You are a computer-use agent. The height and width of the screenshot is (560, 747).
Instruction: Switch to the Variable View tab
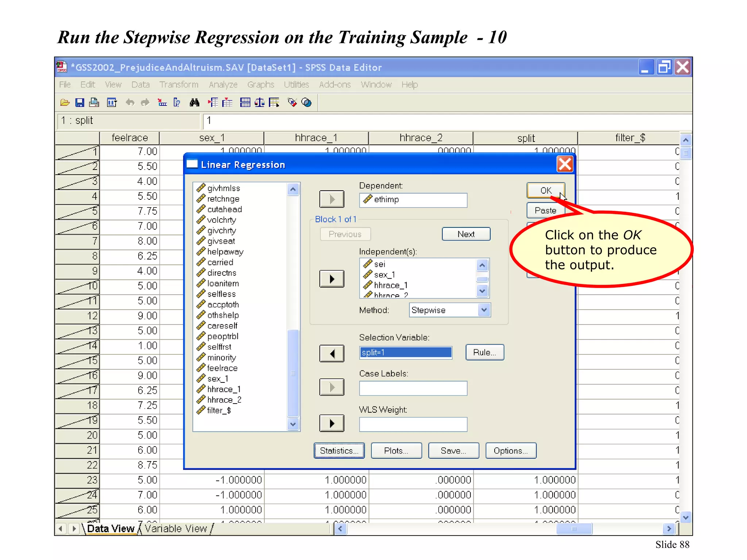(x=175, y=528)
